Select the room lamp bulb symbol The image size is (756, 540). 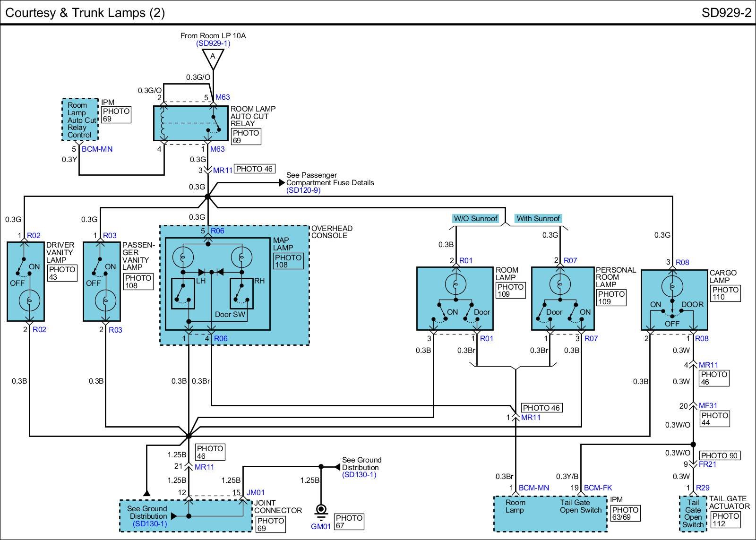coord(456,285)
